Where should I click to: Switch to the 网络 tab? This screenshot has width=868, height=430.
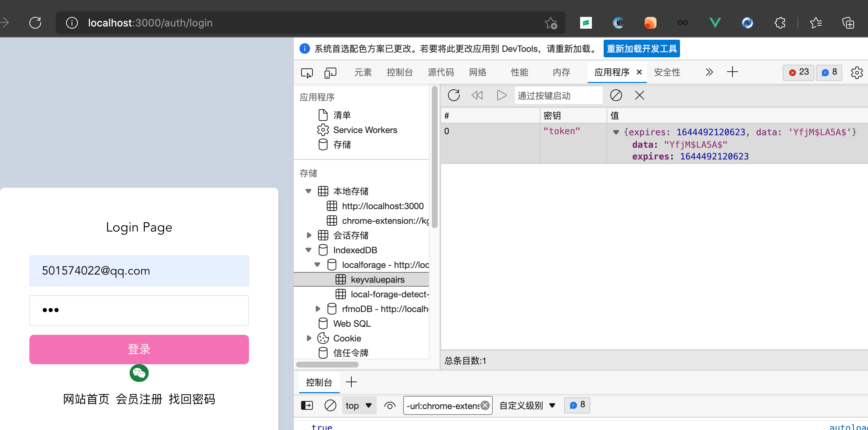coord(478,72)
